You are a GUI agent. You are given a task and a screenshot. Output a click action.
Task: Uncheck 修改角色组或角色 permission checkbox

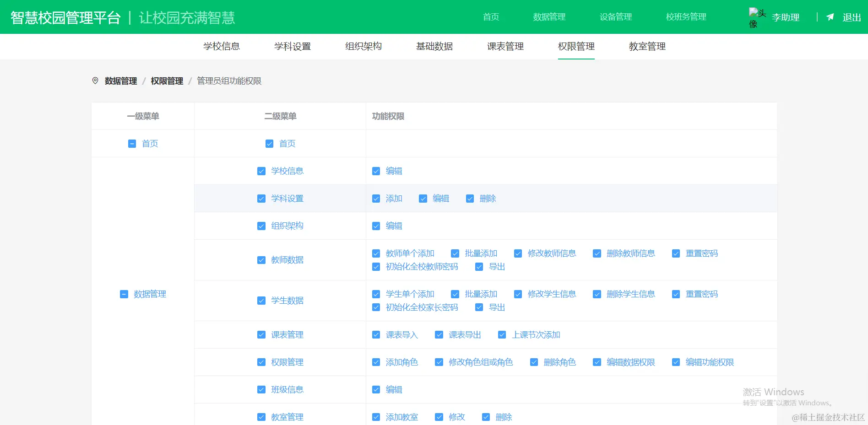(439, 362)
